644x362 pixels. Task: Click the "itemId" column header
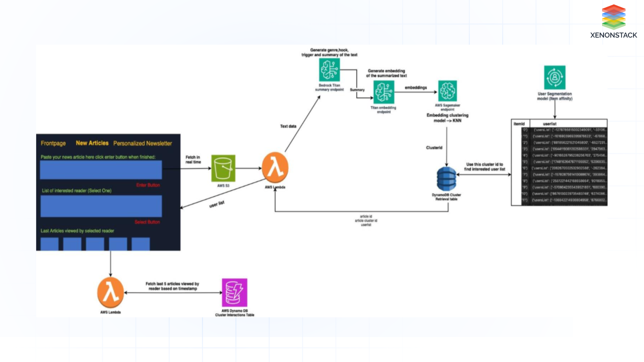click(x=519, y=124)
